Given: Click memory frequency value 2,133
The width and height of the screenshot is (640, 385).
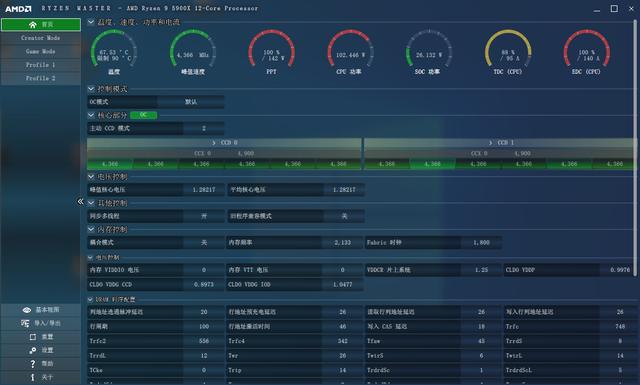Looking at the screenshot, I should click(342, 243).
